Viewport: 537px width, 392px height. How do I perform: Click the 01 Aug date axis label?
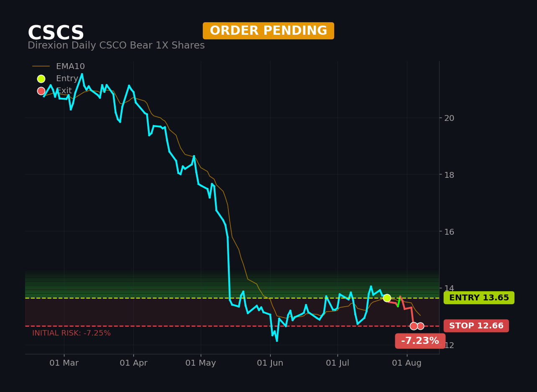click(x=407, y=363)
